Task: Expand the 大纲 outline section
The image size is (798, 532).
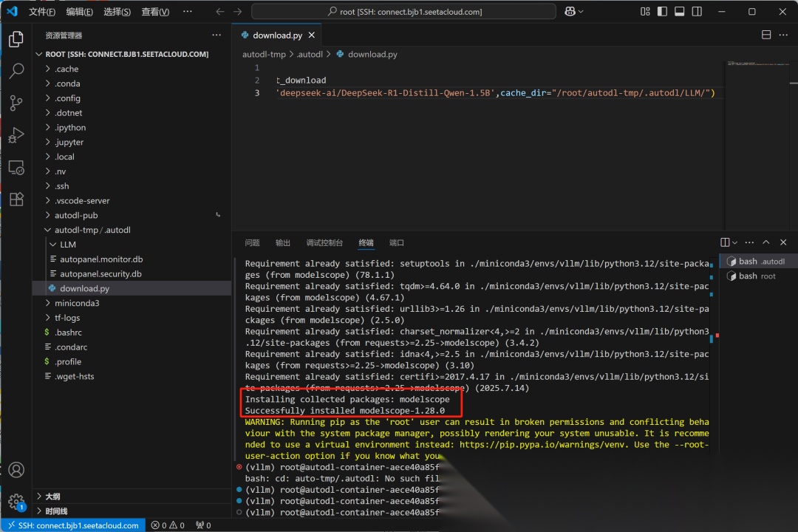Action: (x=132, y=497)
